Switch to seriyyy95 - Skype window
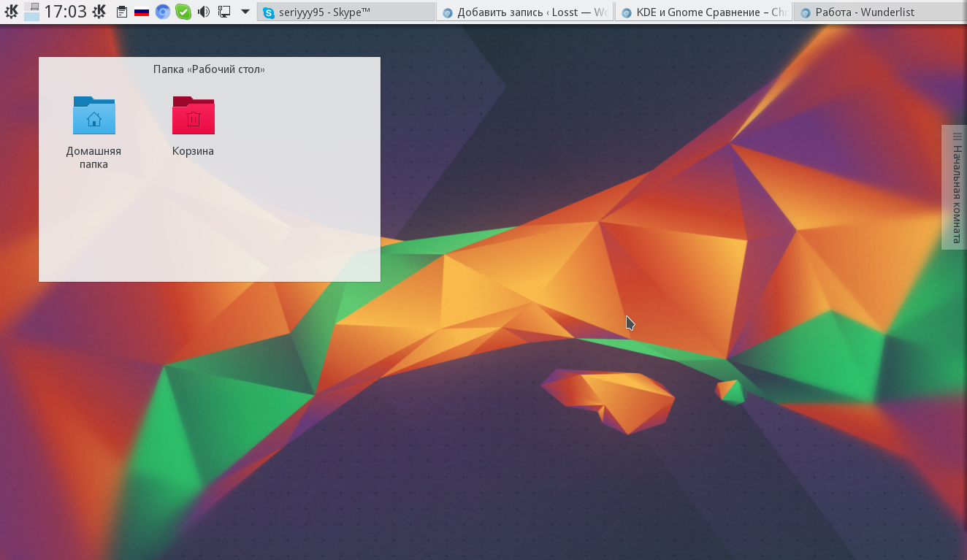This screenshot has width=967, height=560. (345, 12)
